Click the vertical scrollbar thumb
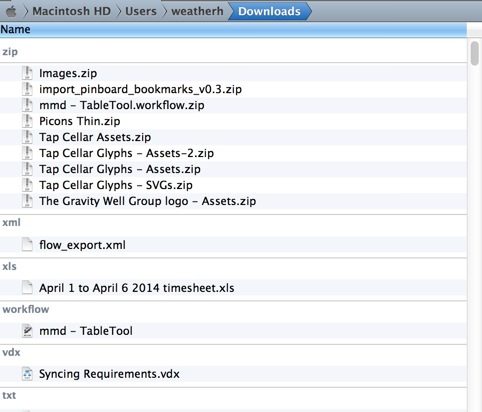 [x=475, y=53]
